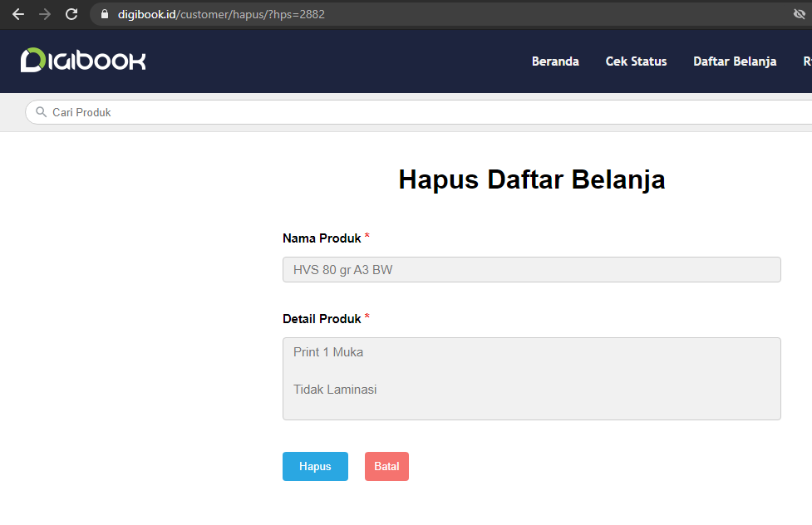
Task: Click the crossed-out eye icon in address bar
Action: pos(800,14)
